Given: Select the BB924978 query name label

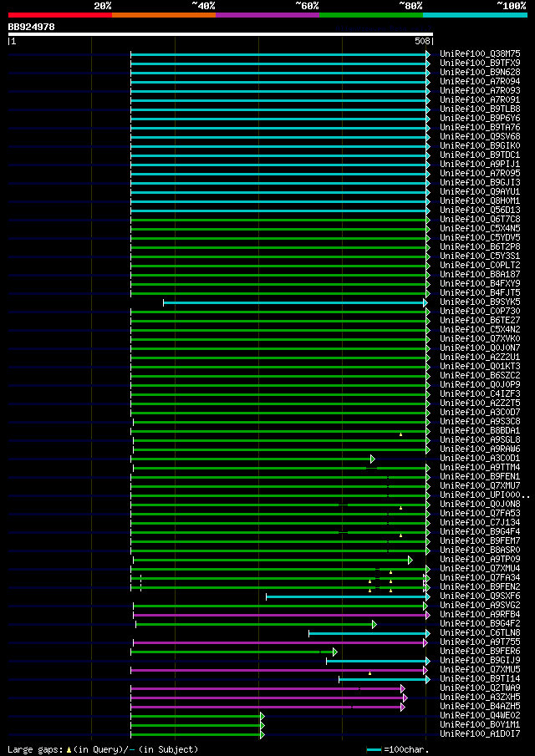Looking at the screenshot, I should (32, 27).
